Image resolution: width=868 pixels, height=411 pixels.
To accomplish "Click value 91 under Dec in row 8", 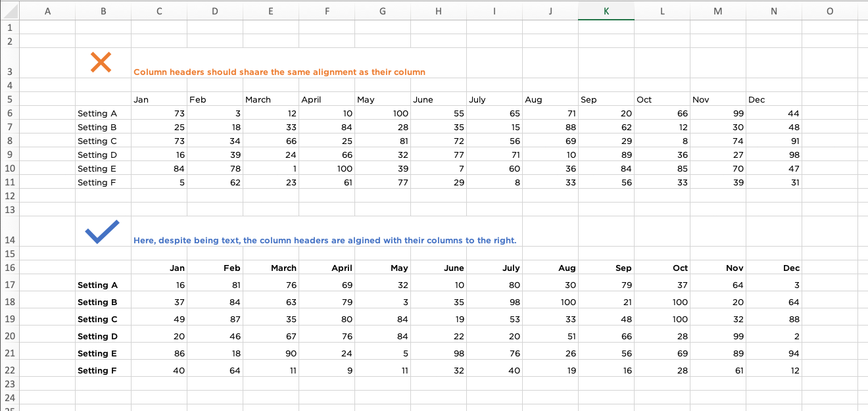I will [x=794, y=141].
